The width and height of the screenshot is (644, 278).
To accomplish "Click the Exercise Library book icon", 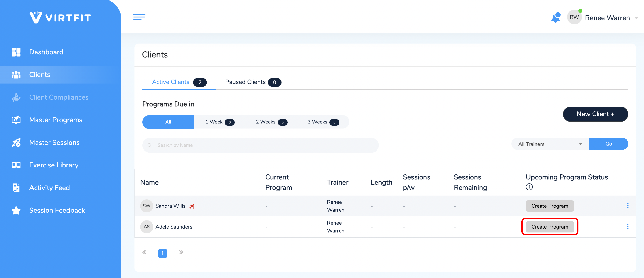I will [16, 165].
